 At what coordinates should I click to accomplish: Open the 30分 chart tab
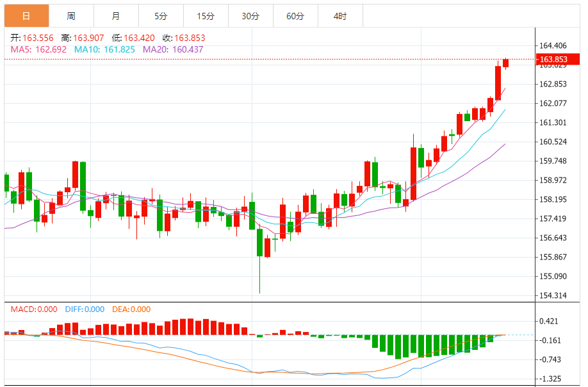coord(250,16)
